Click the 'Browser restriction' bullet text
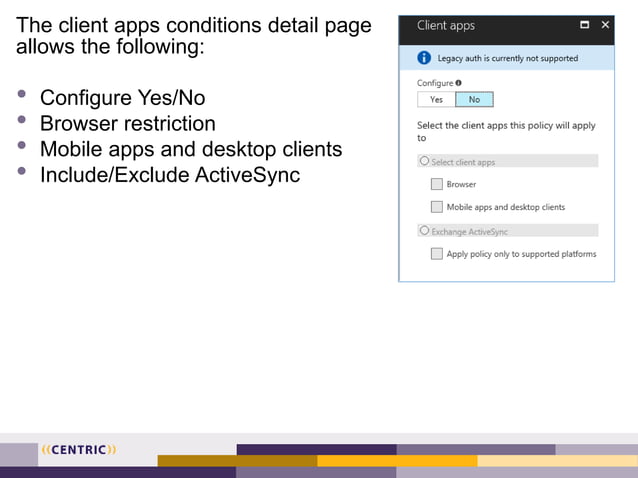Image resolution: width=638 pixels, height=478 pixels. 128,123
